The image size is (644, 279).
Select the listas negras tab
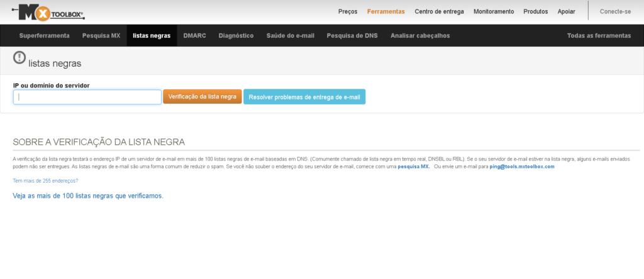pos(152,36)
